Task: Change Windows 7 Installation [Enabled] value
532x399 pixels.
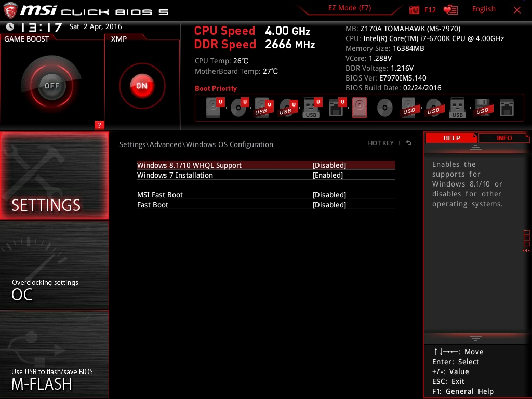Action: pos(328,175)
